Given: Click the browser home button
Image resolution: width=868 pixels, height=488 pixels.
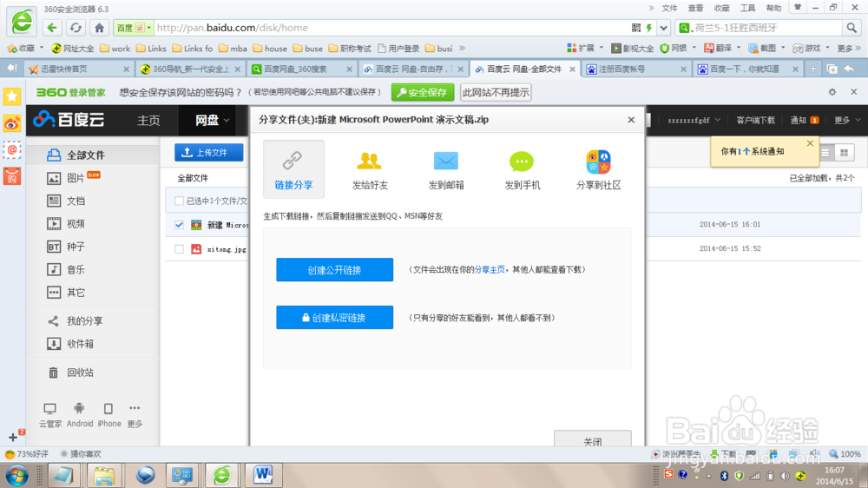Looking at the screenshot, I should [99, 28].
